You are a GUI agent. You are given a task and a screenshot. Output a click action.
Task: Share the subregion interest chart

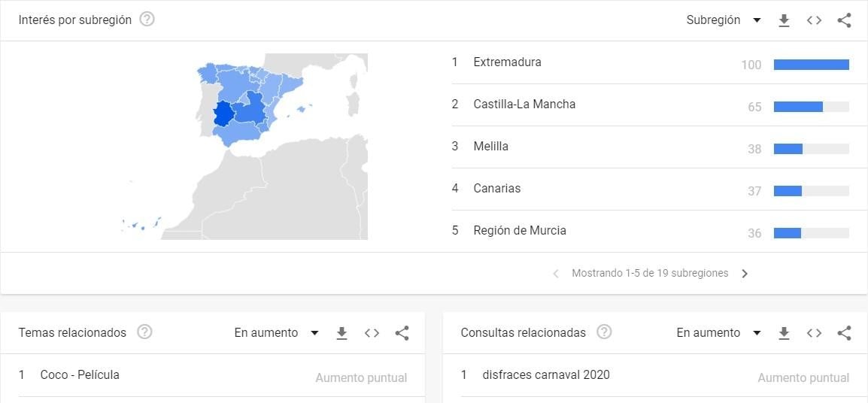click(x=844, y=20)
